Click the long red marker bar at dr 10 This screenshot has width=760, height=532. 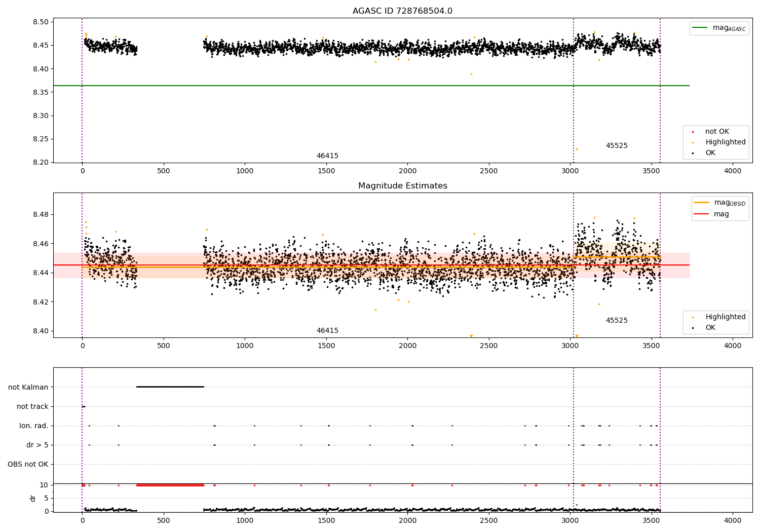(x=170, y=485)
